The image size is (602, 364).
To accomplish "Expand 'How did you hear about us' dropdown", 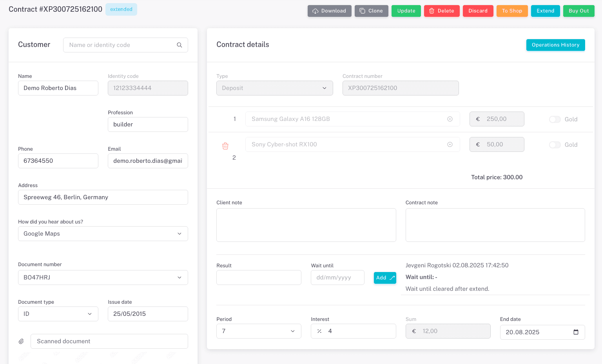I will click(103, 234).
